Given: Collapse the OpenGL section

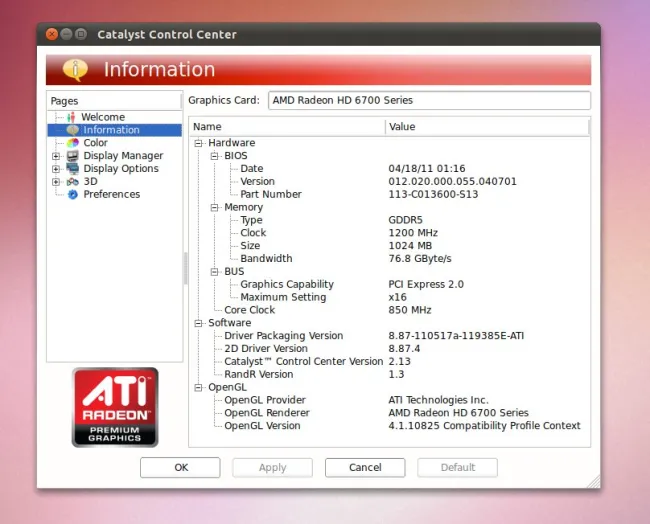Looking at the screenshot, I should (x=199, y=388).
